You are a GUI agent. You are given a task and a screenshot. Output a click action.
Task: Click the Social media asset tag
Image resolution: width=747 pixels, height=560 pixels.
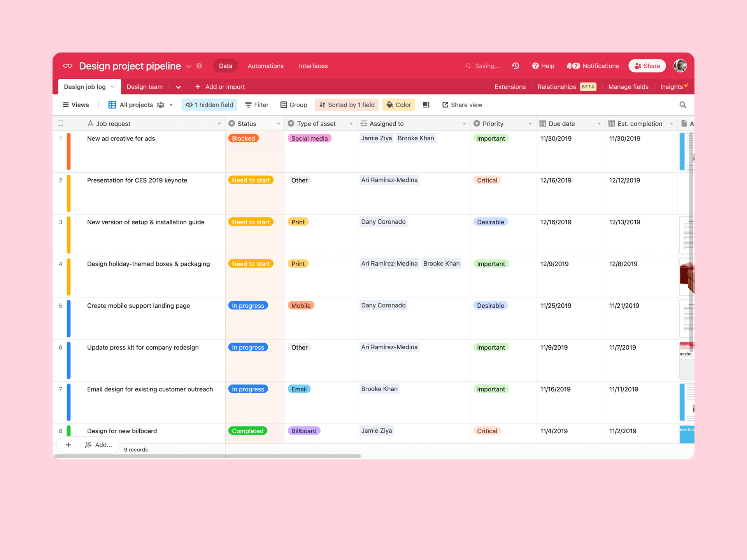click(309, 138)
